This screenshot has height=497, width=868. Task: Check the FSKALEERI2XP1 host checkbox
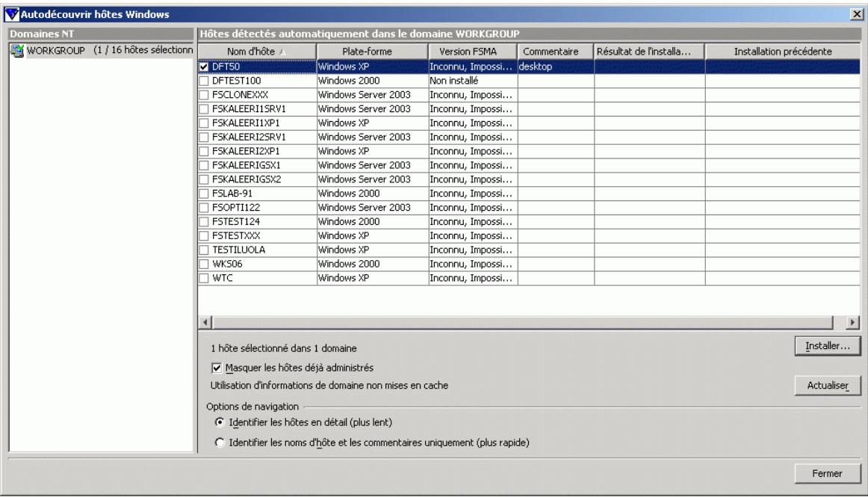204,151
